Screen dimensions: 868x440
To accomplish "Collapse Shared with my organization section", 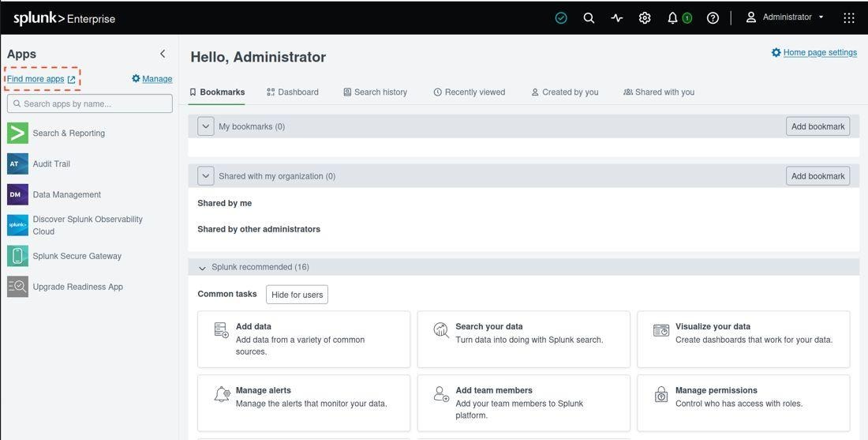I will click(x=206, y=176).
